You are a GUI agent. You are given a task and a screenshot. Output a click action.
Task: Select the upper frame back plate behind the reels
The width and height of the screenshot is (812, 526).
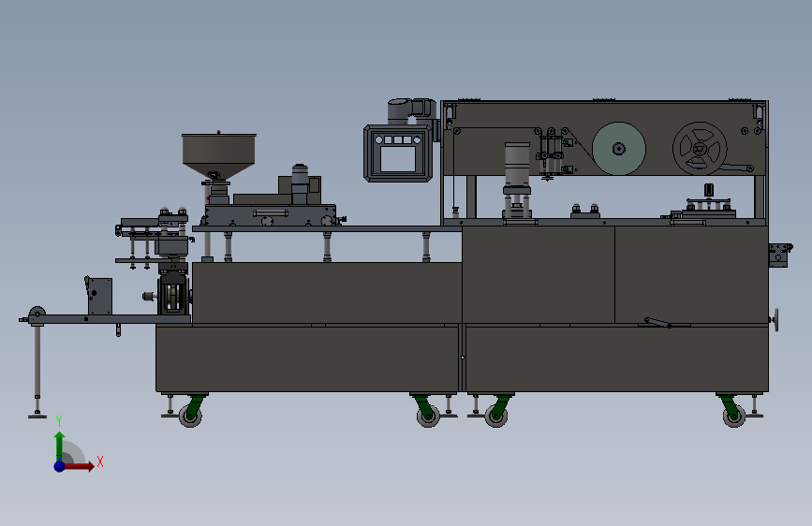coord(604,139)
